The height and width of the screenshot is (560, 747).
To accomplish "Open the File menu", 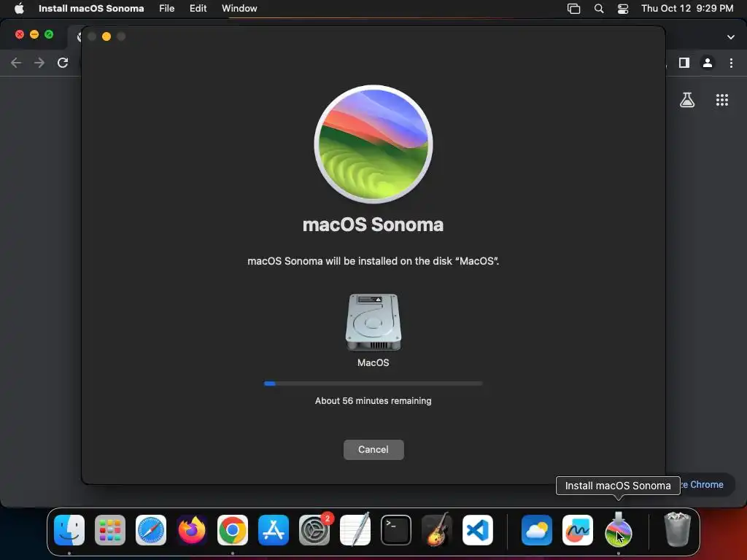I will click(167, 8).
